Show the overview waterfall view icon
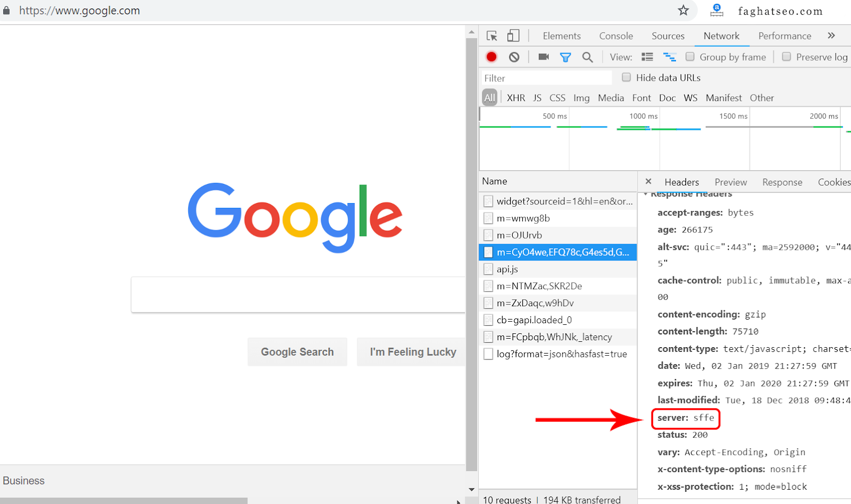The image size is (851, 504). pyautogui.click(x=670, y=57)
